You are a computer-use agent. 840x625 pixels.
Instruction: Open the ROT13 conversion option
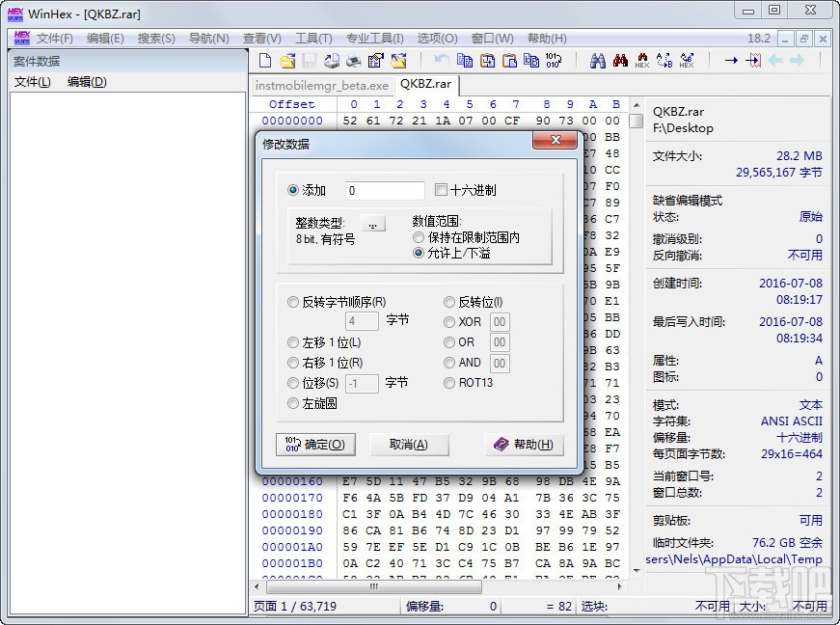coord(447,383)
